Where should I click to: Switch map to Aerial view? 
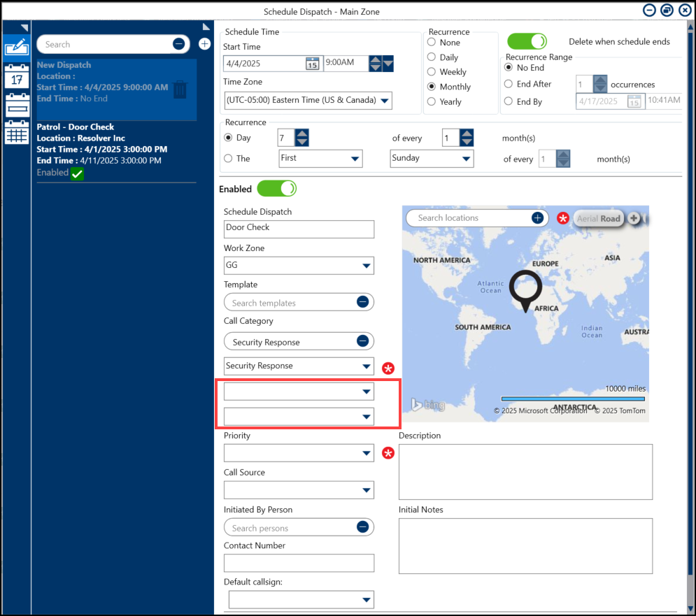coord(587,218)
